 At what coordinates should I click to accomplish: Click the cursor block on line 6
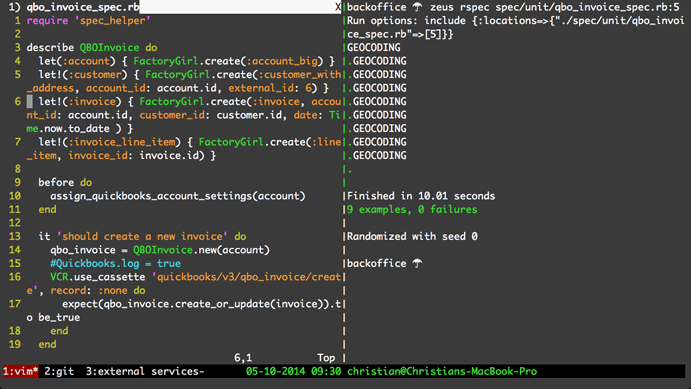(30, 102)
